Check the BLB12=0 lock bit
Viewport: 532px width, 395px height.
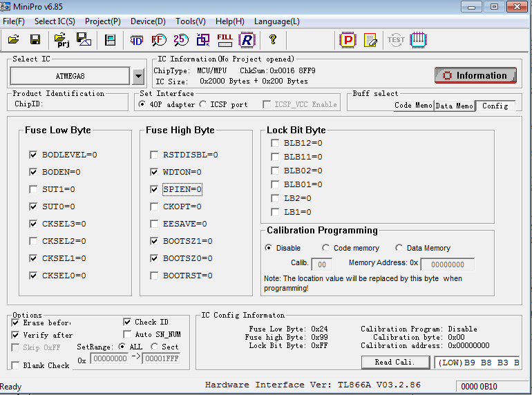tap(275, 143)
